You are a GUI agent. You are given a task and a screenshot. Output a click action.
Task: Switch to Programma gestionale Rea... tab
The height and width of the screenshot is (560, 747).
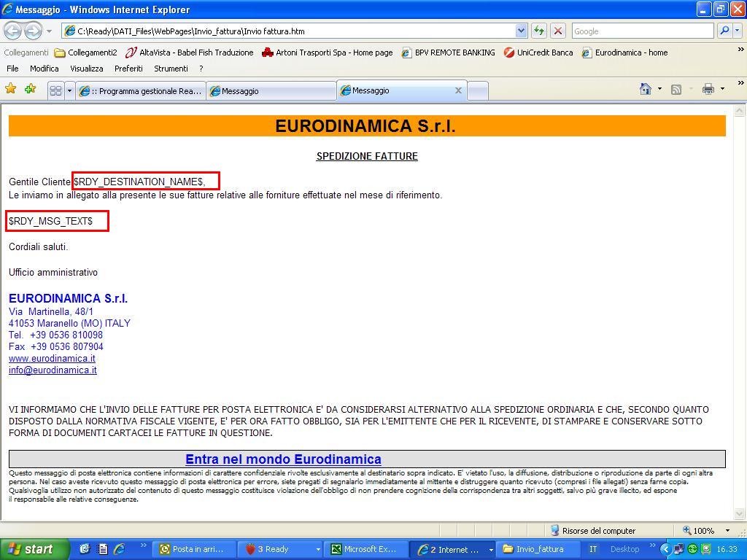(x=141, y=91)
